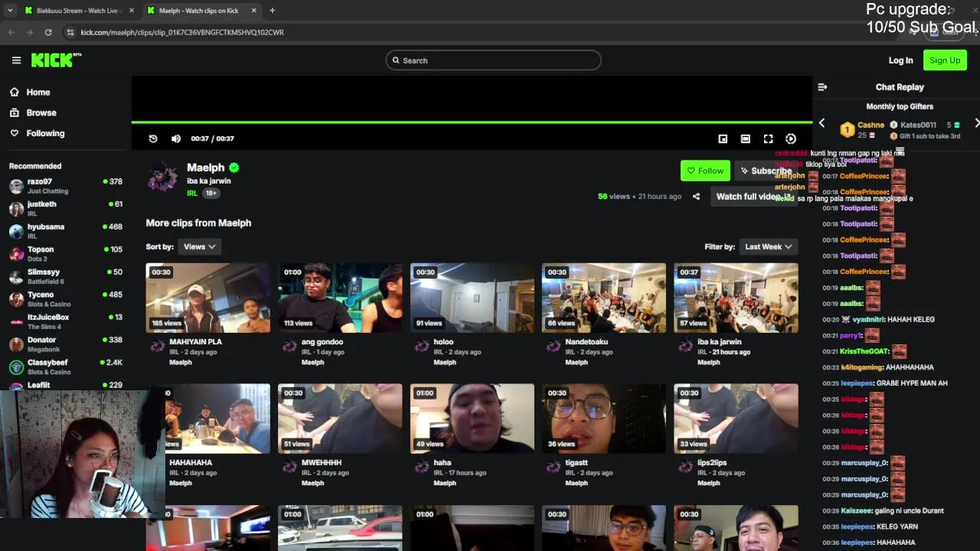Open recommended channel ItzJuiceBox
Screen dimensions: 980x551
66,321
